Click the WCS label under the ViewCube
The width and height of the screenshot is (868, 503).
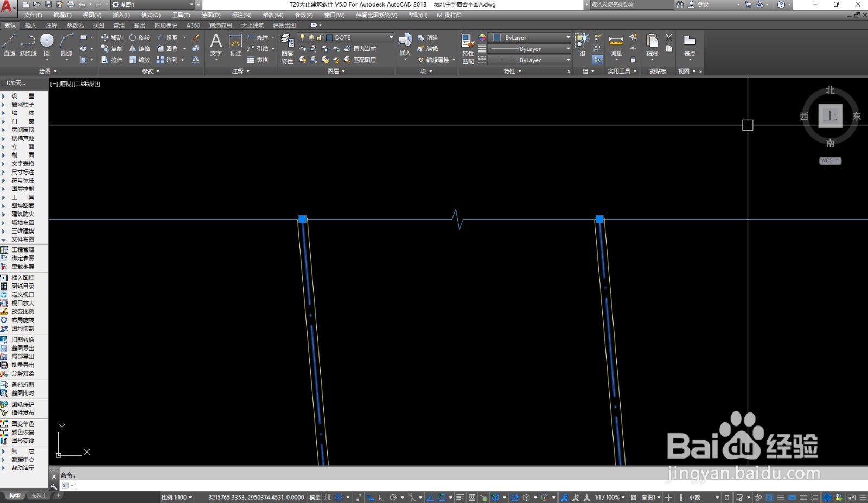[830, 160]
